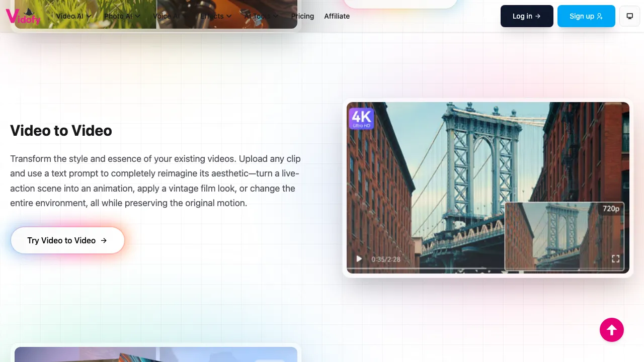Select Pricing in the navigation bar
644x362 pixels.
pyautogui.click(x=302, y=16)
